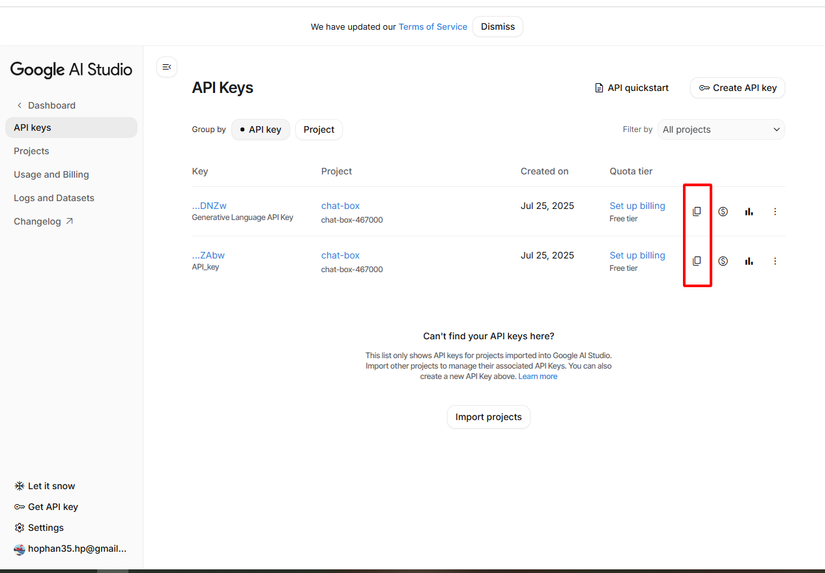The image size is (825, 573).
Task: Open API quickstart
Action: 631,88
